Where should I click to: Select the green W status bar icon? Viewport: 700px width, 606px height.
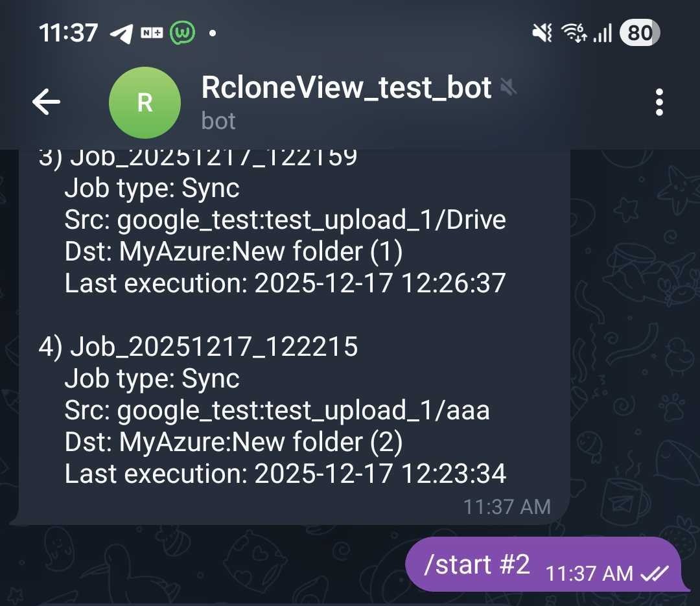pyautogui.click(x=183, y=32)
